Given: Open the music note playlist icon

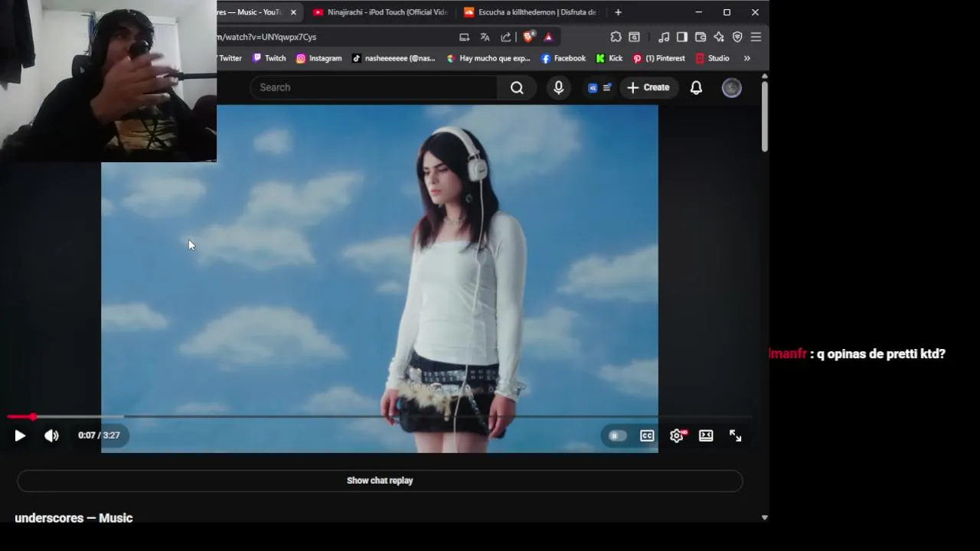Looking at the screenshot, I should click(x=664, y=37).
